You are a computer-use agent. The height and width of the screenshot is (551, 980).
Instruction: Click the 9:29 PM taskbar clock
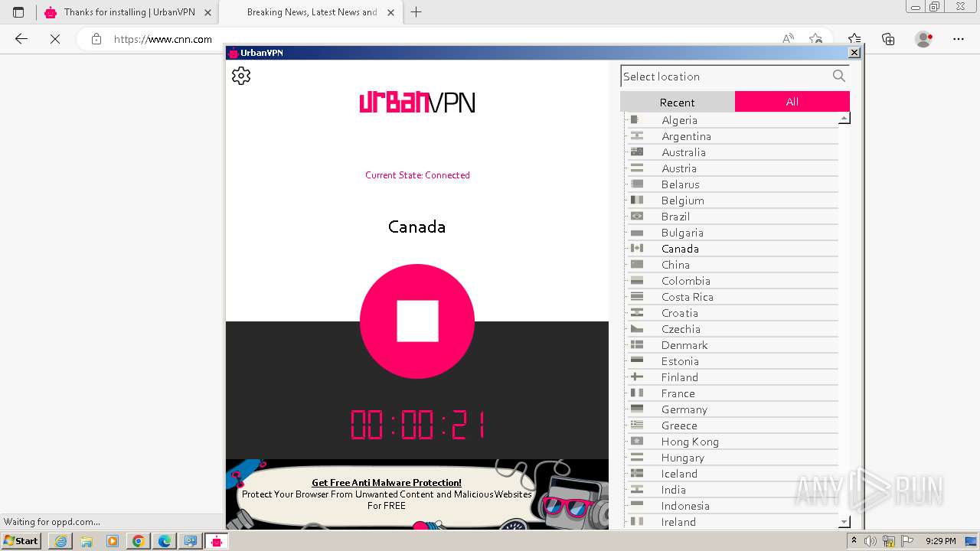click(940, 541)
